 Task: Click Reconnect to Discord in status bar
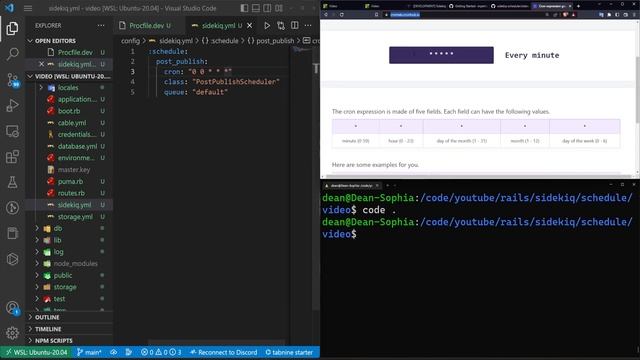pos(224,352)
